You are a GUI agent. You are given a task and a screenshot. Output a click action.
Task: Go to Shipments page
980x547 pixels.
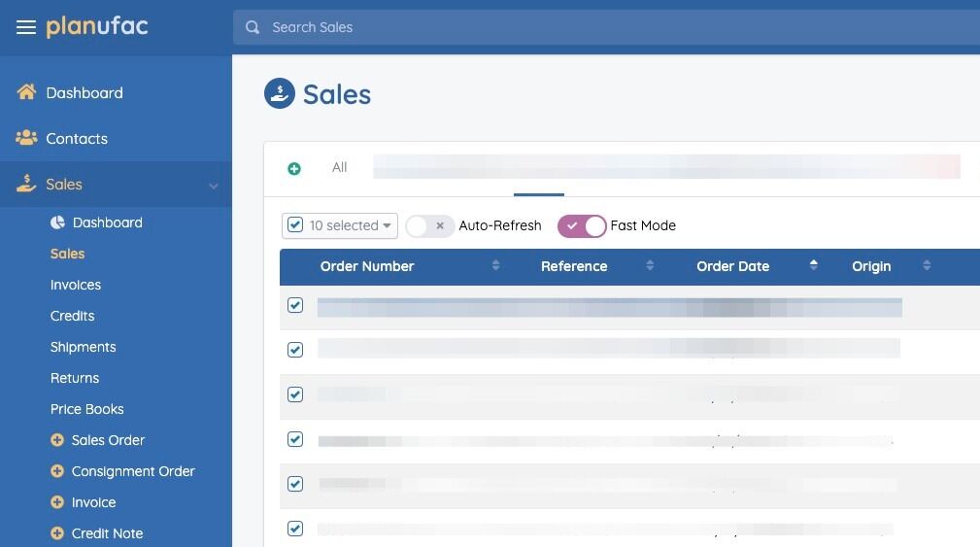tap(83, 347)
